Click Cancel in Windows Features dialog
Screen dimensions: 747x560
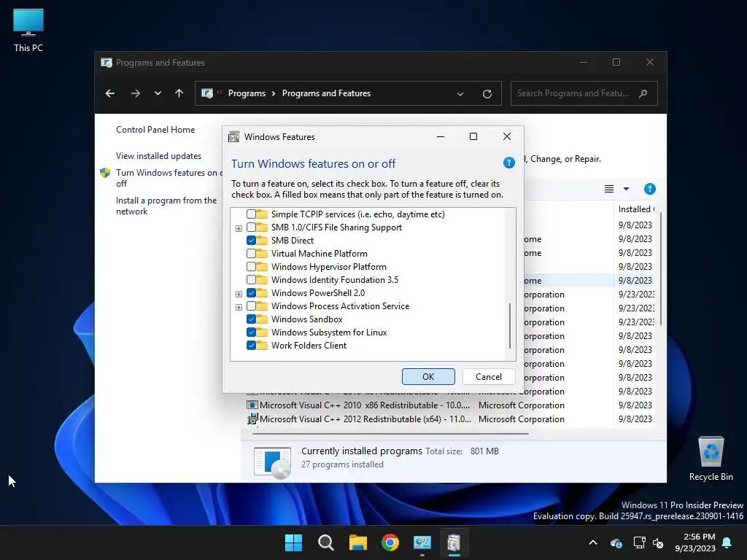pyautogui.click(x=488, y=377)
